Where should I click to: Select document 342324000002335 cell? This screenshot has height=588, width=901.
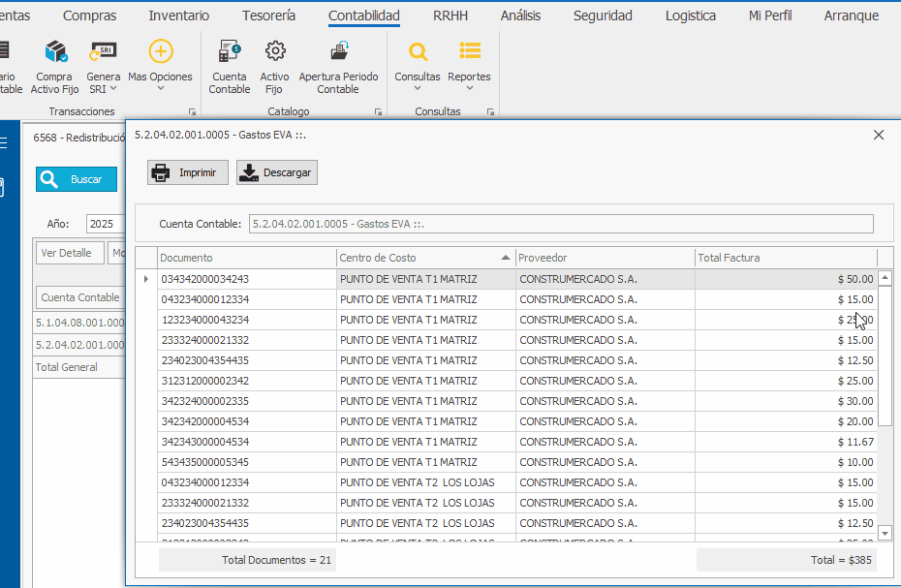[246, 401]
